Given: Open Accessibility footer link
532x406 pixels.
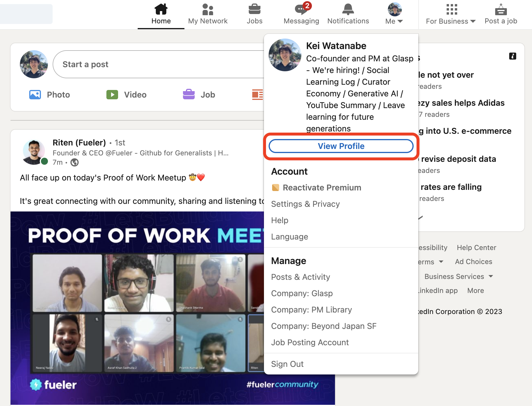Looking at the screenshot, I should pos(433,248).
